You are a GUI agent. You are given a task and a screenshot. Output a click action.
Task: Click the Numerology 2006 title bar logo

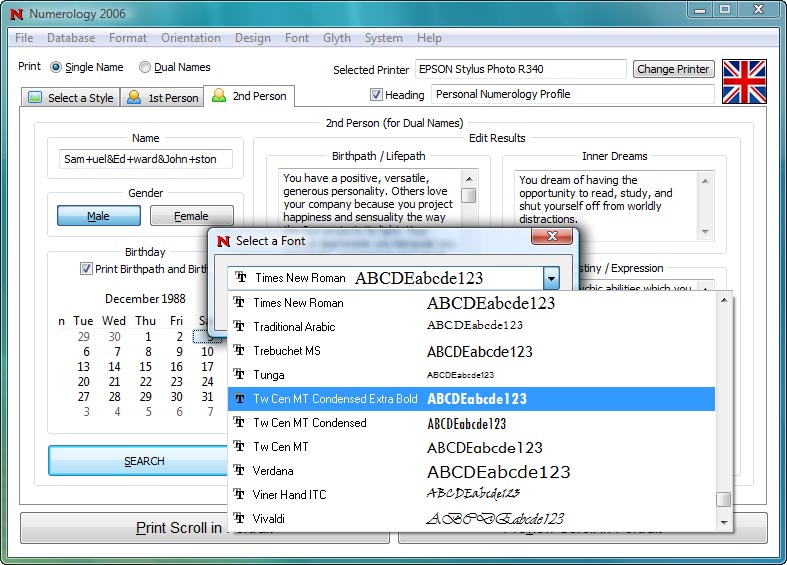click(17, 14)
